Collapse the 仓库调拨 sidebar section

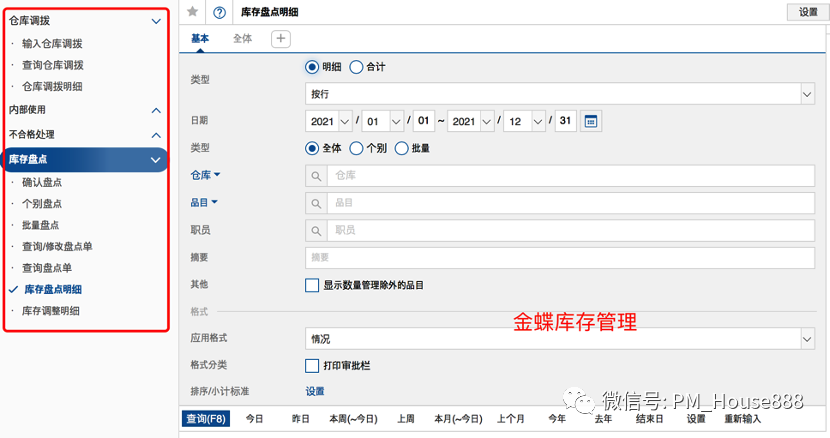pyautogui.click(x=155, y=21)
